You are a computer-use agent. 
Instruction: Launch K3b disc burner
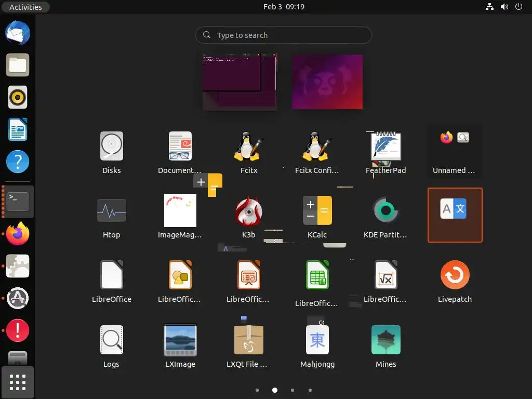tap(249, 217)
